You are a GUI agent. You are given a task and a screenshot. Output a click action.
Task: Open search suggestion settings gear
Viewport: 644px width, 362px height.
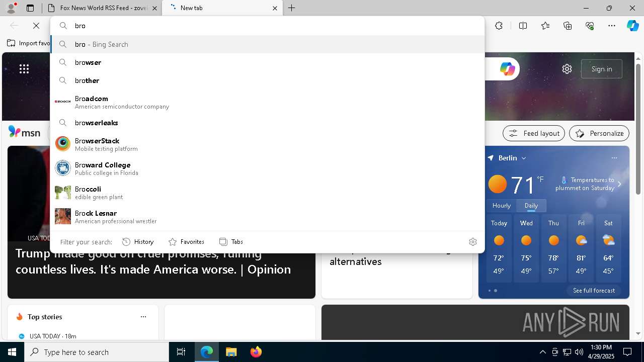[x=472, y=242]
